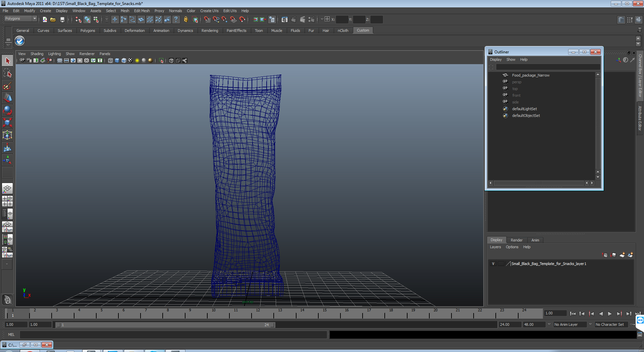Viewport: 644px width, 352px height.
Task: Open viewport camera select icon
Action: tap(22, 61)
